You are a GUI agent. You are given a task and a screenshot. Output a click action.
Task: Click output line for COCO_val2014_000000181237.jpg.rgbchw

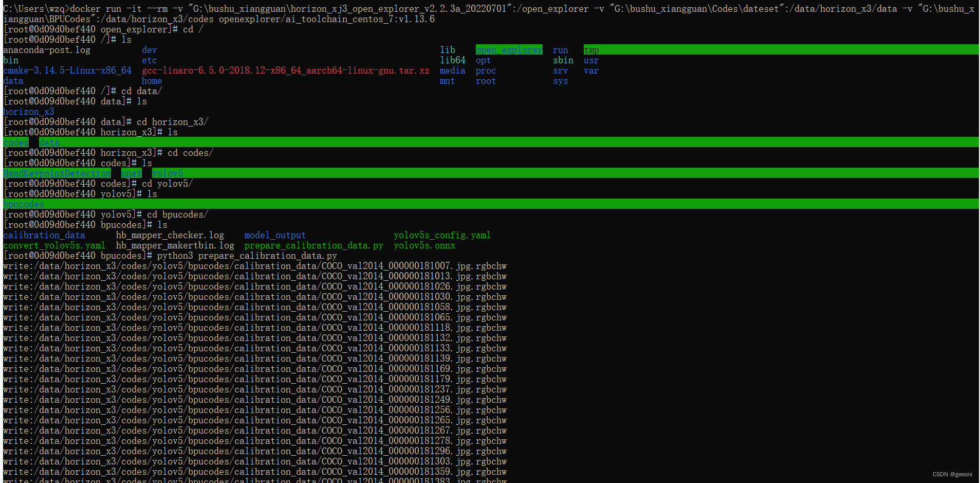pyautogui.click(x=255, y=389)
